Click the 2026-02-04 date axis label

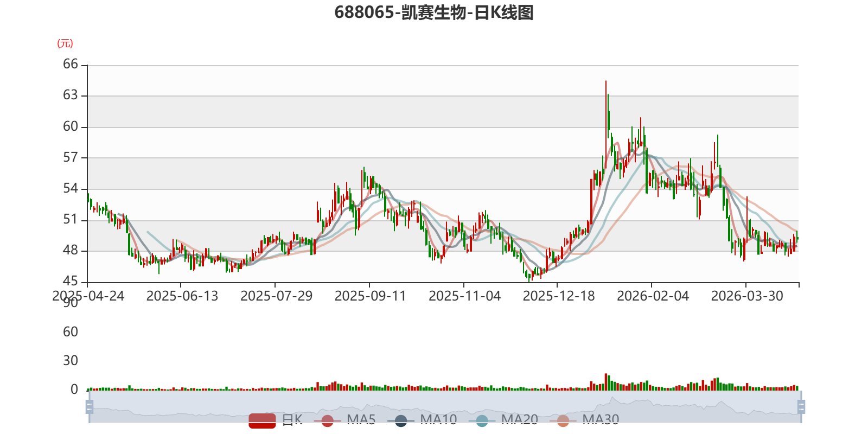point(653,296)
